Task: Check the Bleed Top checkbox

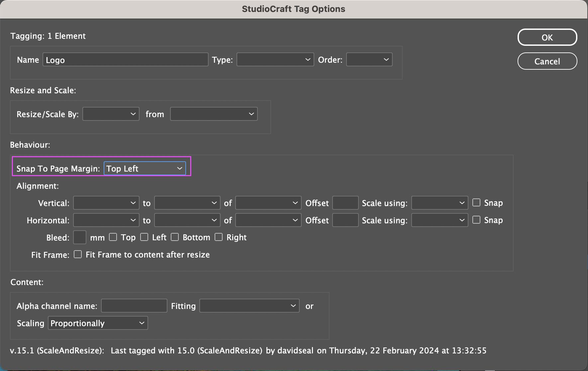Action: (x=113, y=237)
